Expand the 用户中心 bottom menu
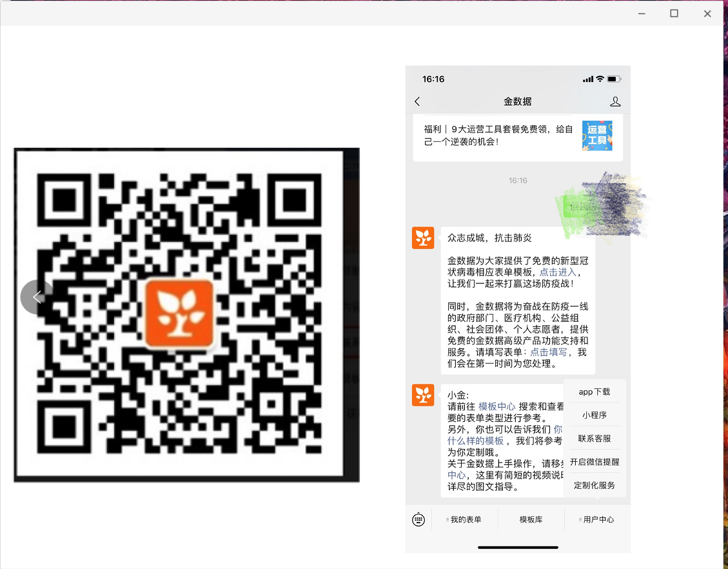This screenshot has height=569, width=728. pyautogui.click(x=597, y=519)
